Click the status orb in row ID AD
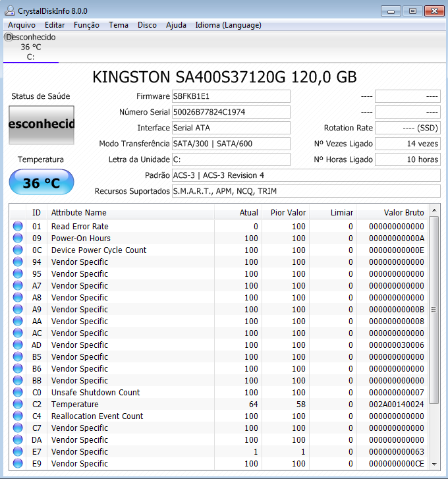The height and width of the screenshot is (479, 448). tap(18, 345)
